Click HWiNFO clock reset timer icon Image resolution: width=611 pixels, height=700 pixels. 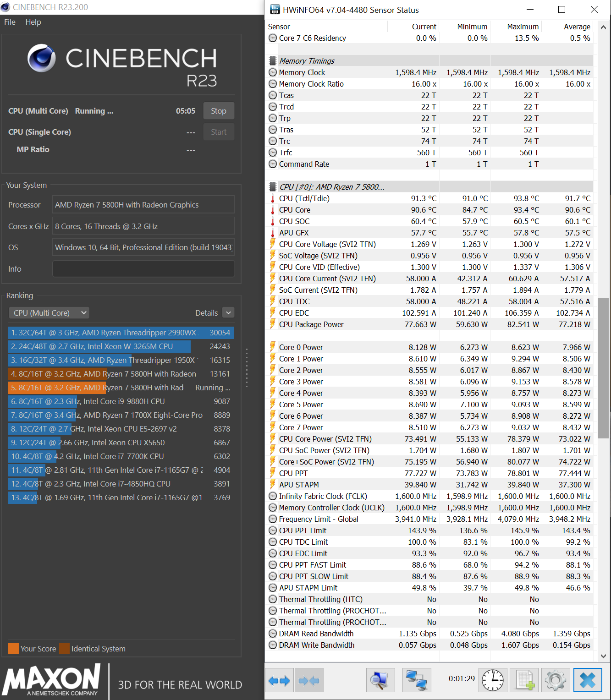(493, 680)
